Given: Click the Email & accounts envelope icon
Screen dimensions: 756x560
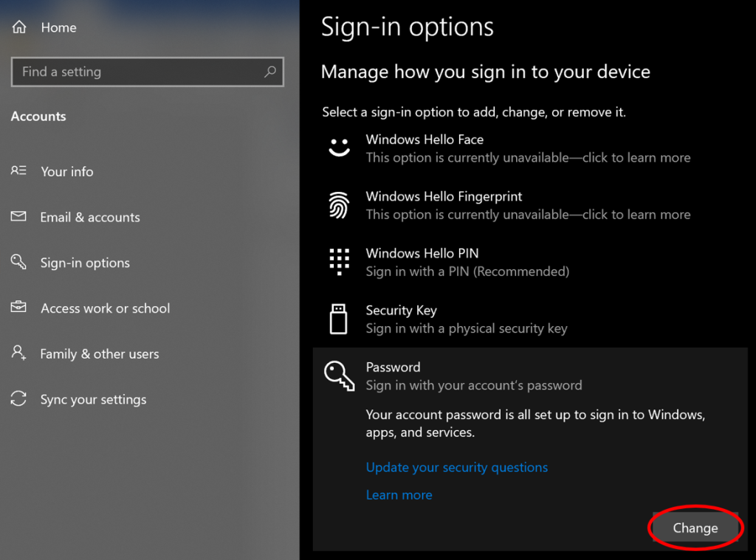Looking at the screenshot, I should (18, 217).
